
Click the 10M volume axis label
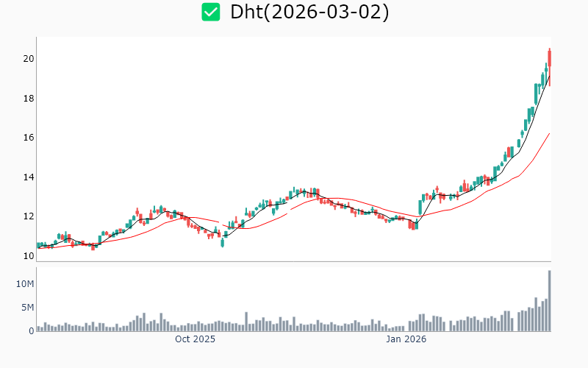(x=25, y=284)
